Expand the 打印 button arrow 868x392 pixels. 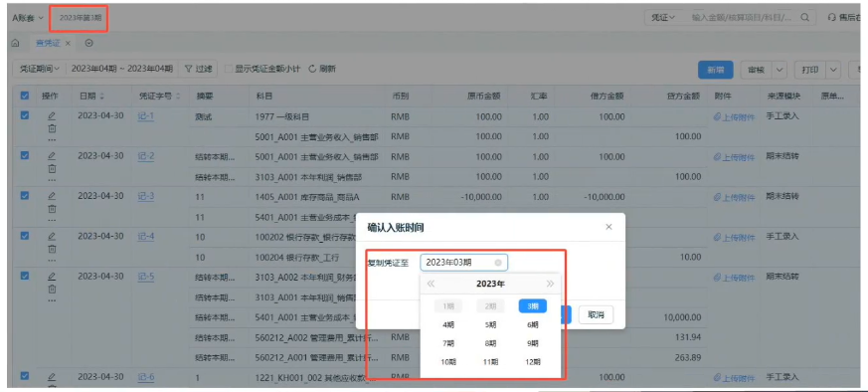833,70
